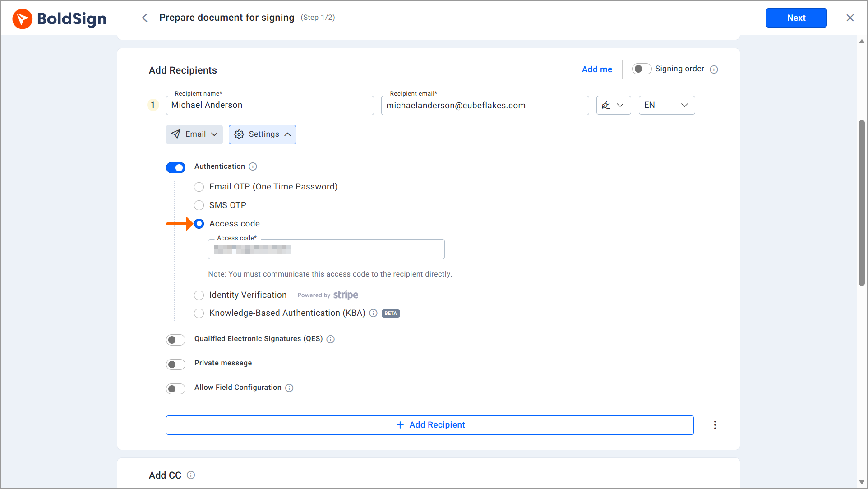Click the Access code input field
This screenshot has width=868, height=489.
click(326, 249)
